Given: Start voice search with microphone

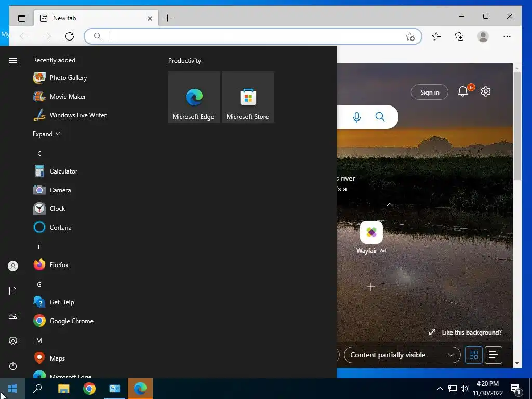Looking at the screenshot, I should [356, 117].
